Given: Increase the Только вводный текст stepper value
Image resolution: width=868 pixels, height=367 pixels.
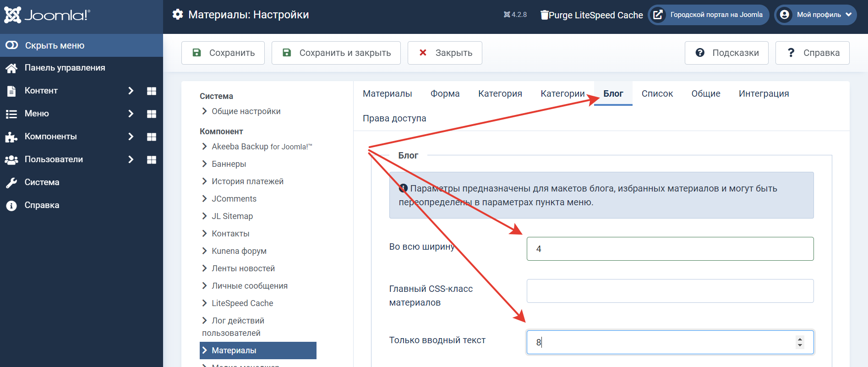Looking at the screenshot, I should pyautogui.click(x=800, y=339).
